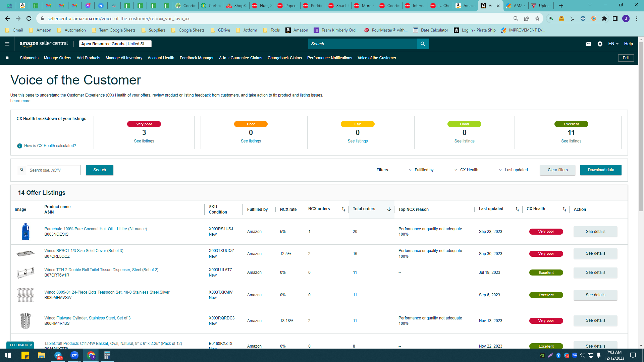644x362 pixels.
Task: Open Learn more link
Action: [x=20, y=101]
